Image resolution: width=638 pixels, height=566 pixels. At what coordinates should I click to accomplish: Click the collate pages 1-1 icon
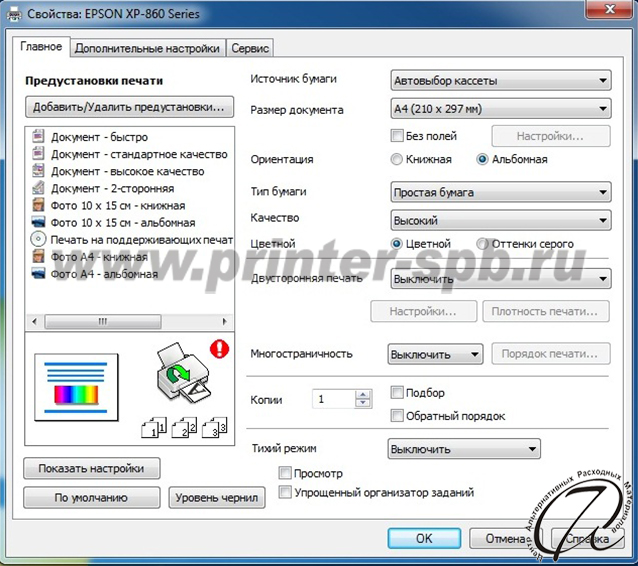154,427
